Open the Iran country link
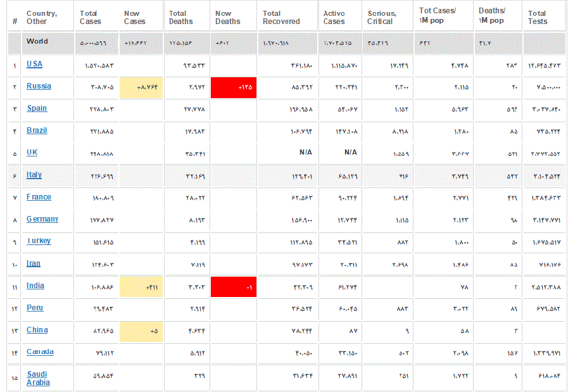This screenshot has width=573, height=392. tap(34, 263)
